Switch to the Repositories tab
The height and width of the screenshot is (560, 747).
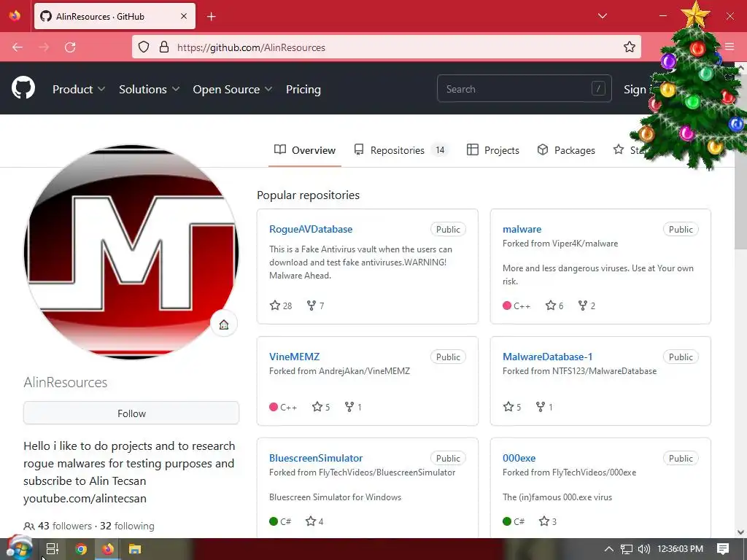pyautogui.click(x=400, y=150)
